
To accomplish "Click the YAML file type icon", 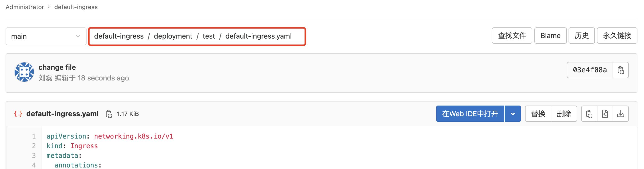I will click(x=18, y=114).
